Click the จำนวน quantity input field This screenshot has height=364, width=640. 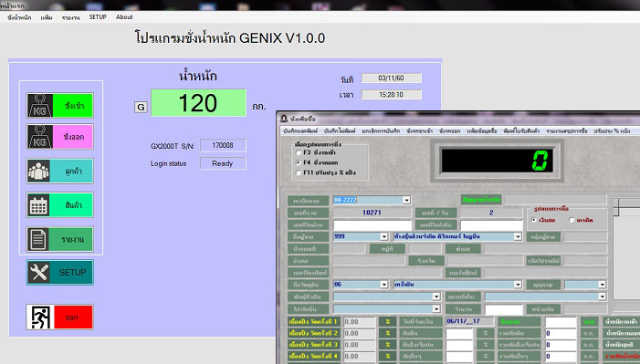[x=504, y=309]
